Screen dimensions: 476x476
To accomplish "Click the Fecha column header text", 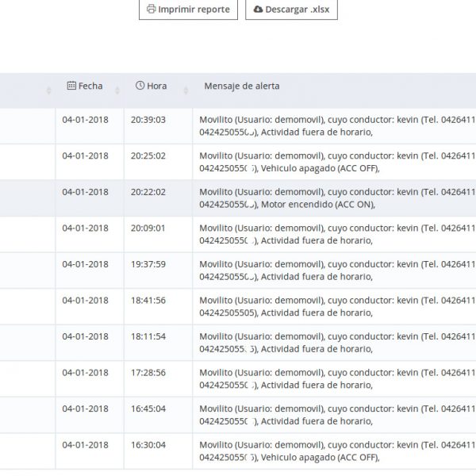I will [90, 86].
